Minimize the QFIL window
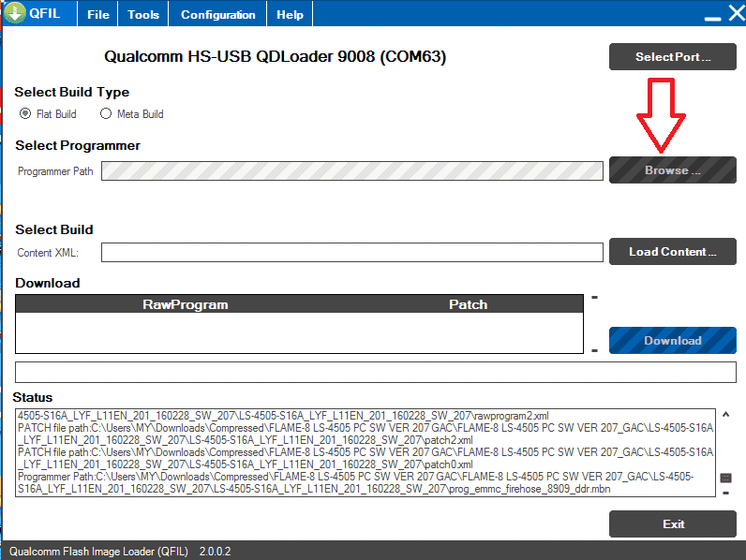 point(712,18)
